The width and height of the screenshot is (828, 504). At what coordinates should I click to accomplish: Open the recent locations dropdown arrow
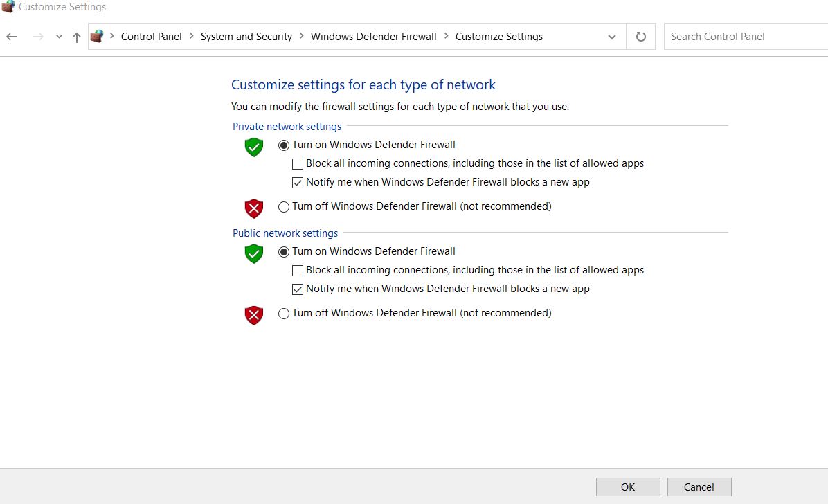point(59,37)
